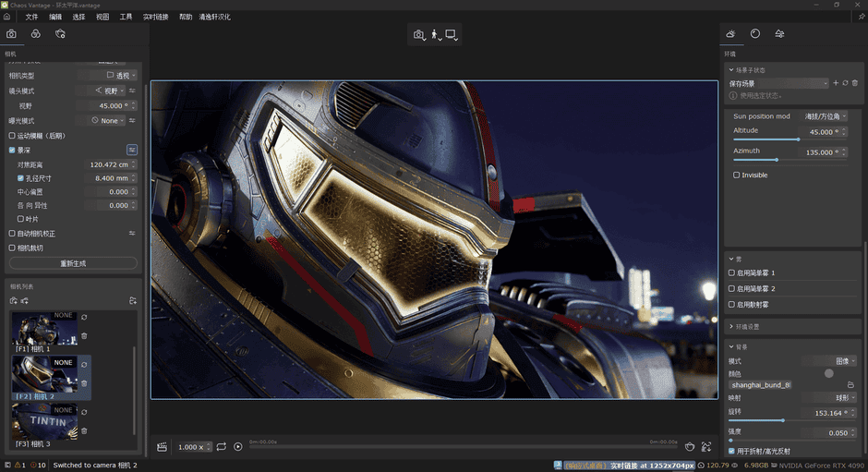
Task: Open the circular tone tab icon in the right panel
Action: point(755,34)
